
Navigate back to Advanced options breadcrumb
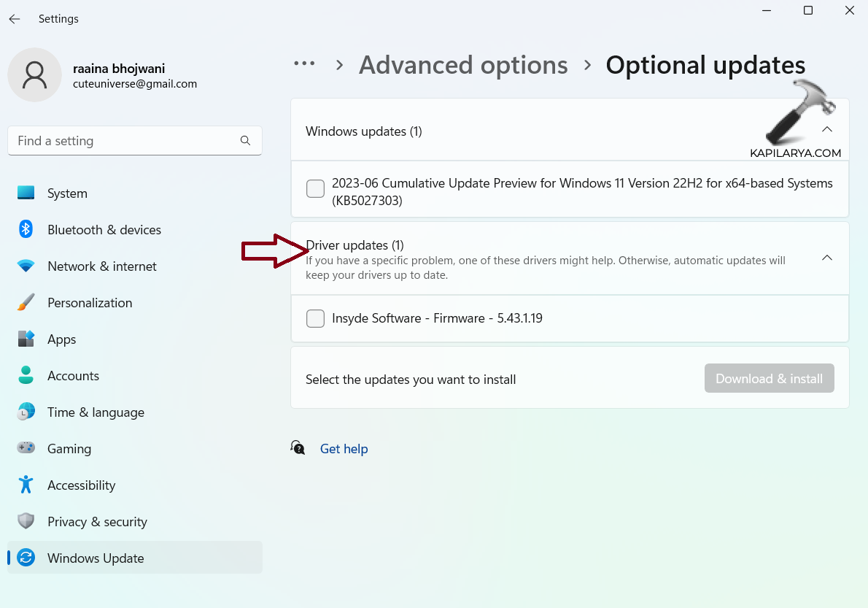[463, 65]
